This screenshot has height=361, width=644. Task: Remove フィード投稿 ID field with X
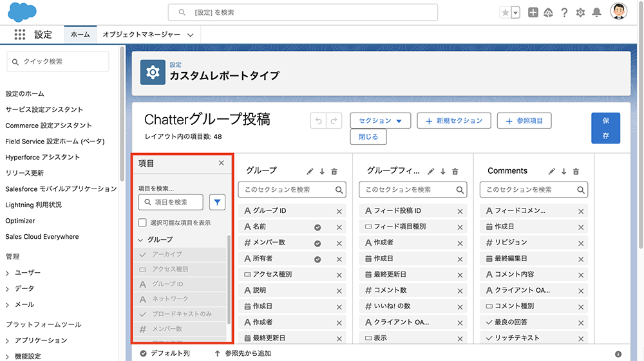(x=460, y=211)
